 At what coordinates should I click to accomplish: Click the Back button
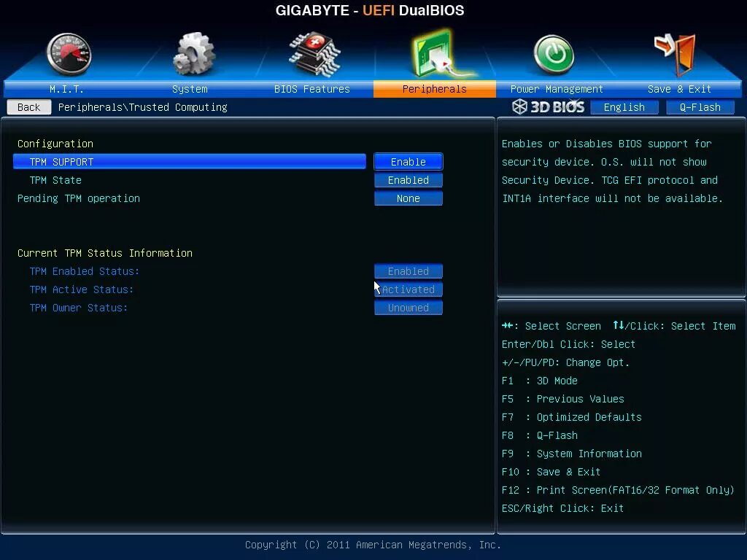point(29,107)
